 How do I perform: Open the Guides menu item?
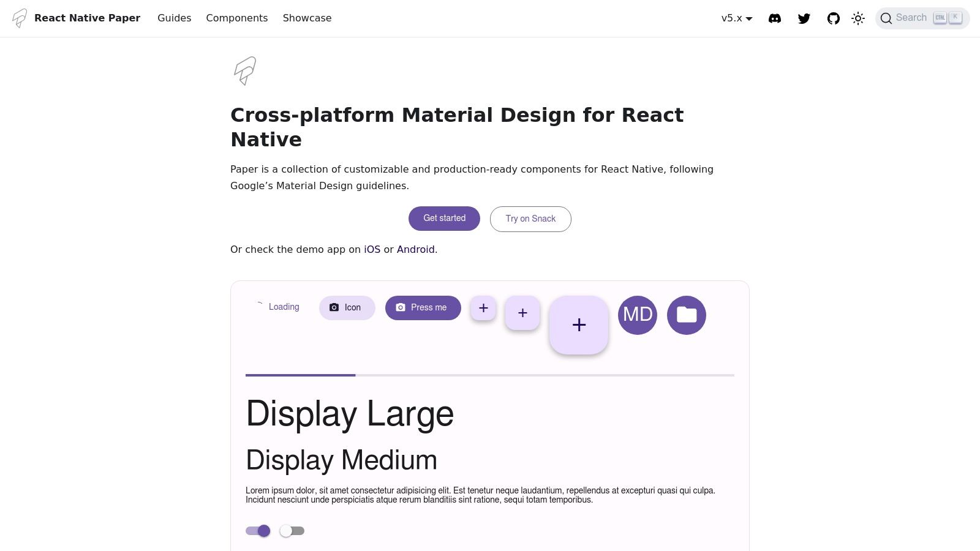175,18
